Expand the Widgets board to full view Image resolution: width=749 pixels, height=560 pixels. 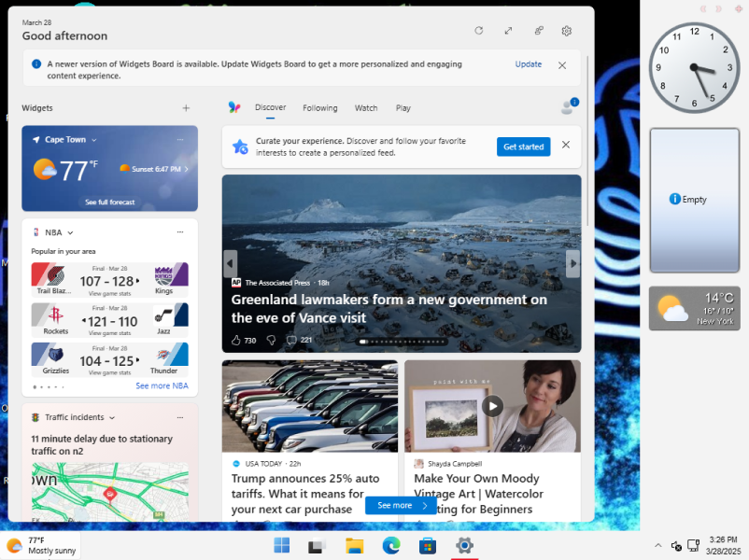tap(508, 31)
